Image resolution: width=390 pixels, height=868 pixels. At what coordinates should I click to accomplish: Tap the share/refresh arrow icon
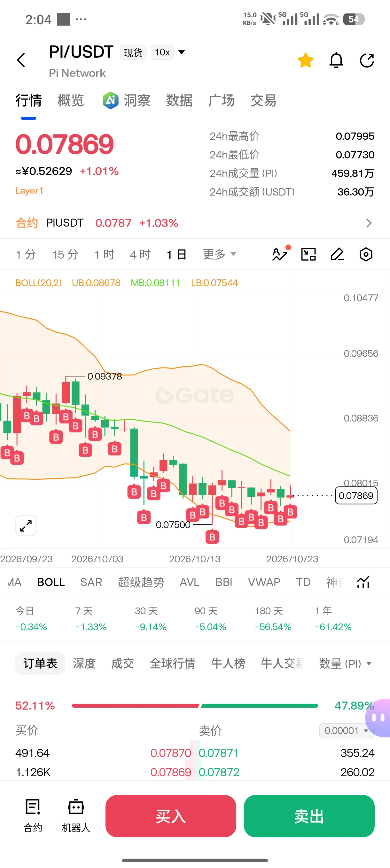click(x=367, y=60)
